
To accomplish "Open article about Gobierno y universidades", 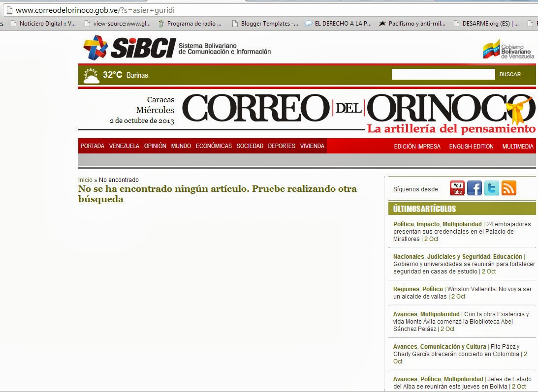I will 464,268.
